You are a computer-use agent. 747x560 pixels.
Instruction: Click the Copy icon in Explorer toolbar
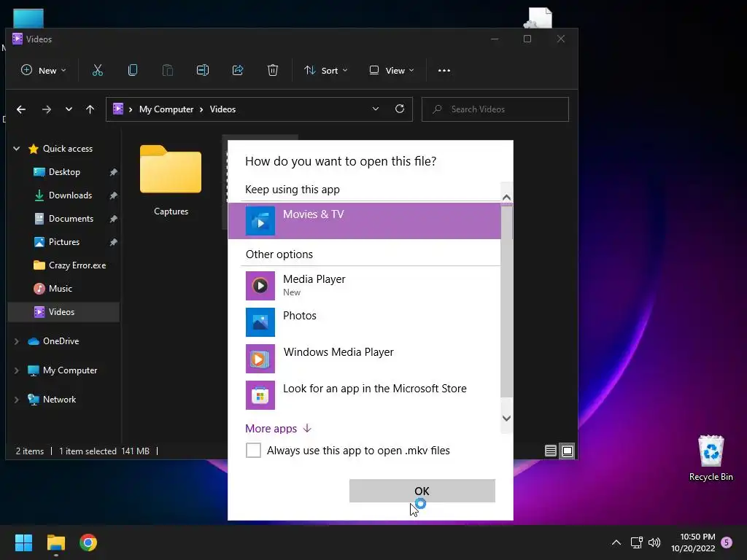click(x=133, y=71)
